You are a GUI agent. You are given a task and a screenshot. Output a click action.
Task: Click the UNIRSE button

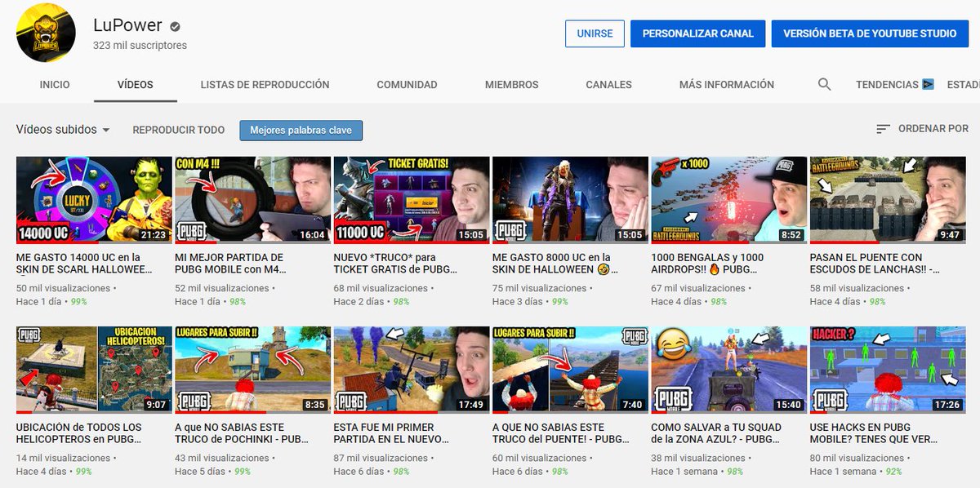point(595,34)
